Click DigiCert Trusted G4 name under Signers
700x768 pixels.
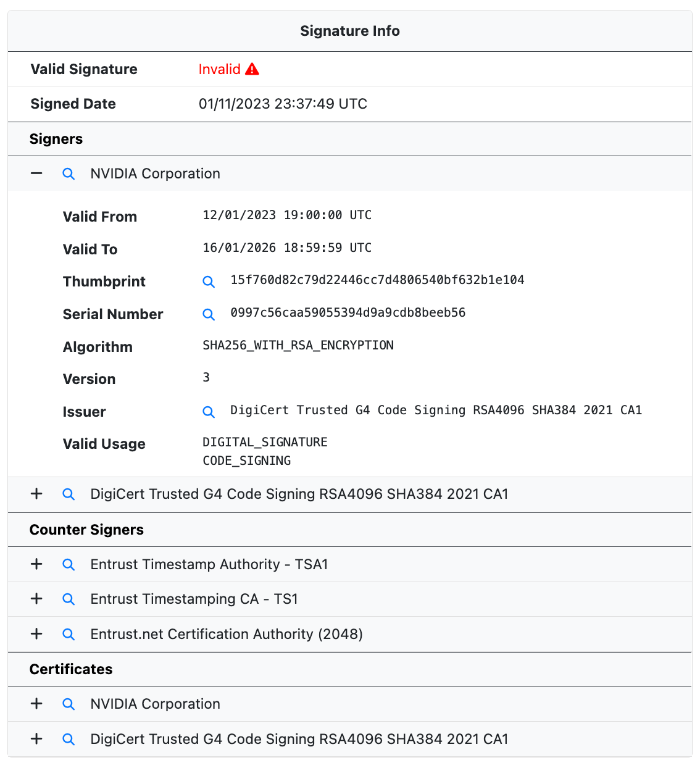click(x=299, y=494)
